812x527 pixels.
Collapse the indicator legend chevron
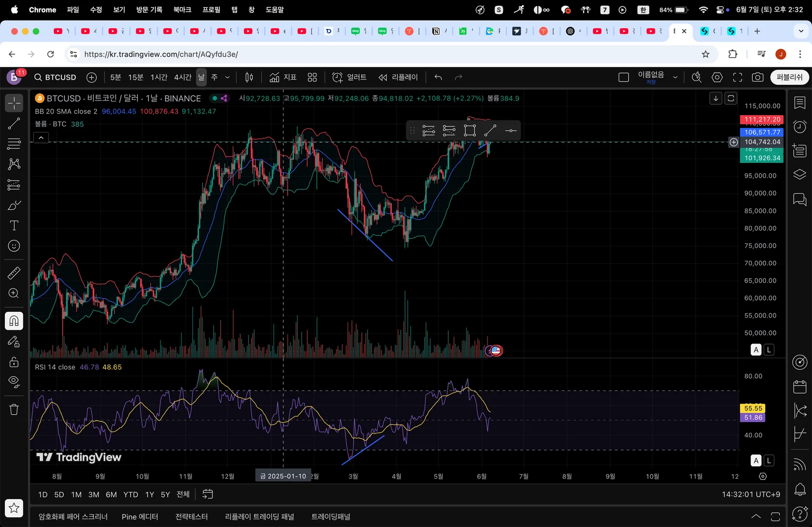pyautogui.click(x=41, y=138)
